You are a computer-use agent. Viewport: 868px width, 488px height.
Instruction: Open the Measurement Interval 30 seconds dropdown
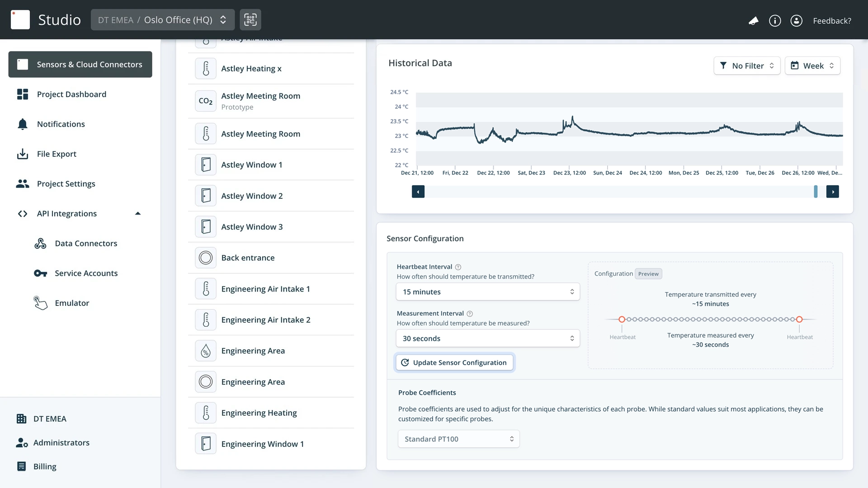click(x=488, y=338)
